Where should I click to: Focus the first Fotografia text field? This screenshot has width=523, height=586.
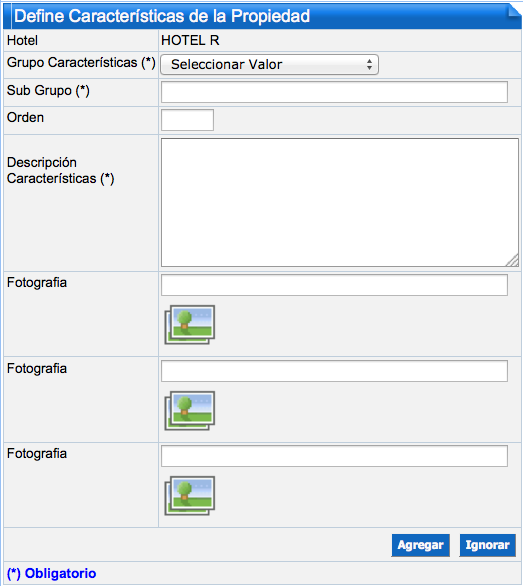click(334, 285)
